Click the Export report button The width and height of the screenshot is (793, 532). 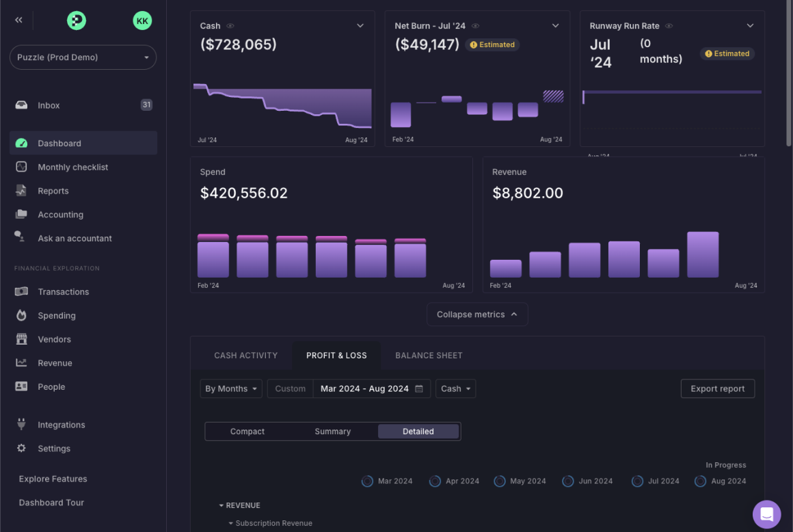pyautogui.click(x=717, y=388)
